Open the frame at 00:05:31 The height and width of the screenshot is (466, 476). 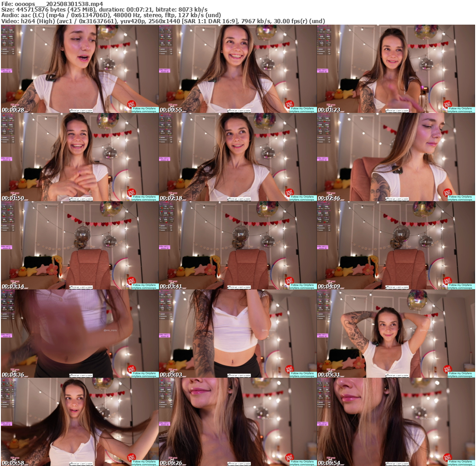(x=396, y=333)
